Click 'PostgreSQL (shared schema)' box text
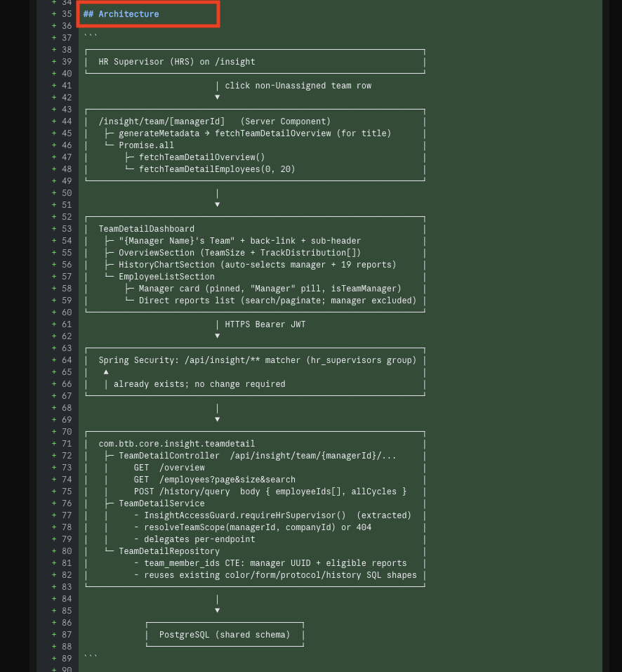 (x=225, y=635)
